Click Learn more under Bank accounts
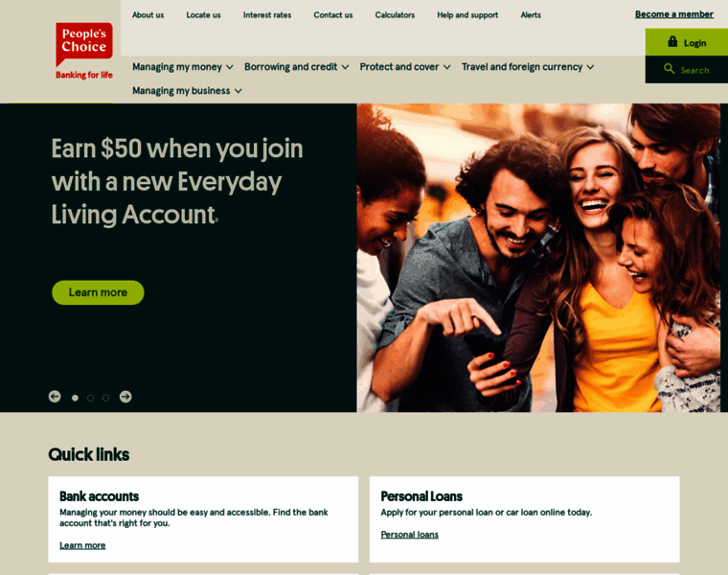This screenshot has width=728, height=575. [x=82, y=545]
